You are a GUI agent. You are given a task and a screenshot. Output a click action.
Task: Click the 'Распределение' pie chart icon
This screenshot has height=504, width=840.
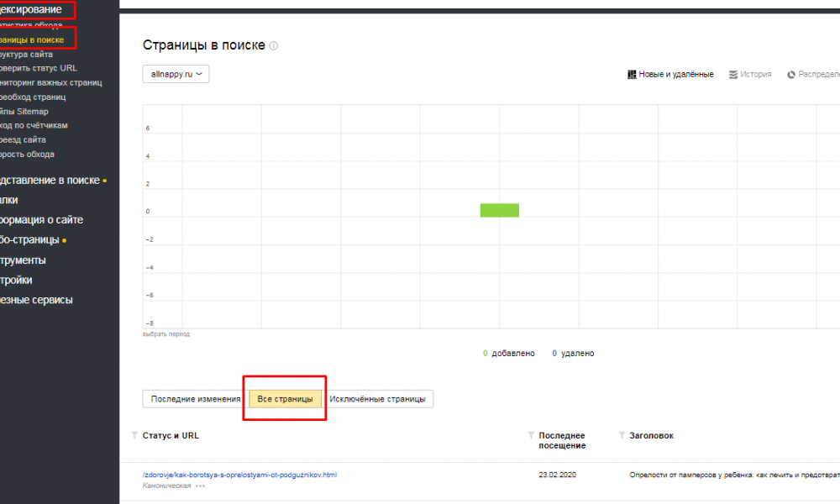tap(791, 74)
